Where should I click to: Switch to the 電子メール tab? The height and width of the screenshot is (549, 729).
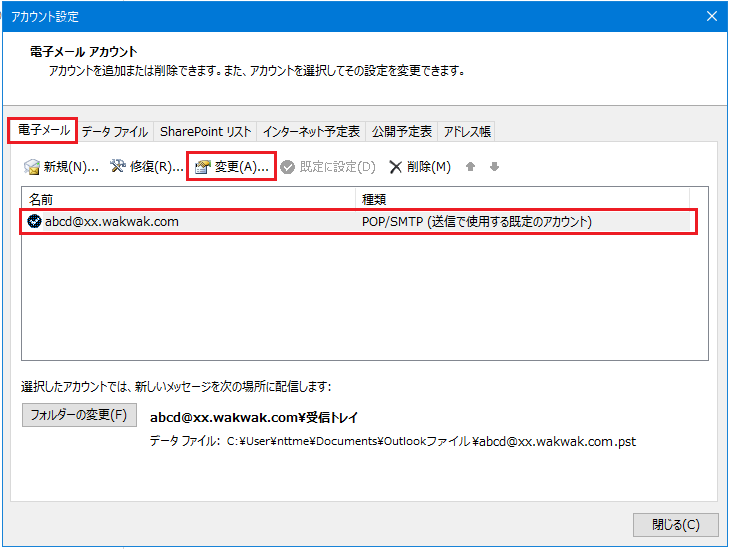pyautogui.click(x=43, y=131)
